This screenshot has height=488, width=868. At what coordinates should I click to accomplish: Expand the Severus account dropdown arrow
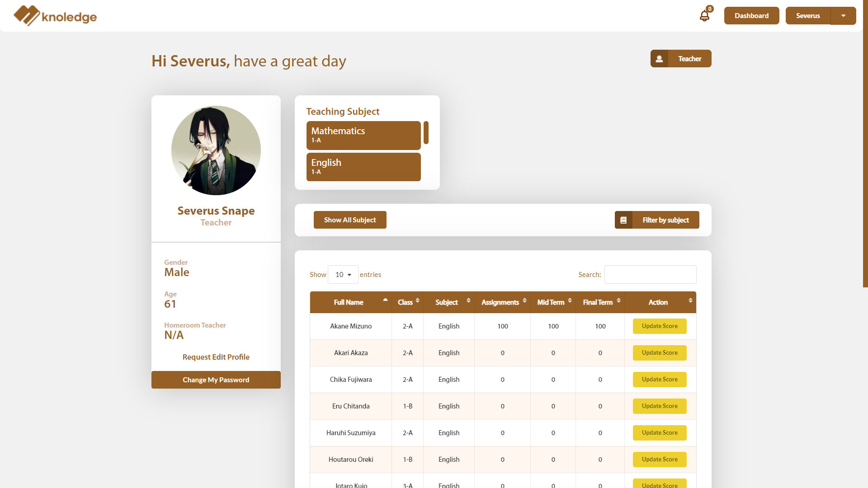(844, 15)
